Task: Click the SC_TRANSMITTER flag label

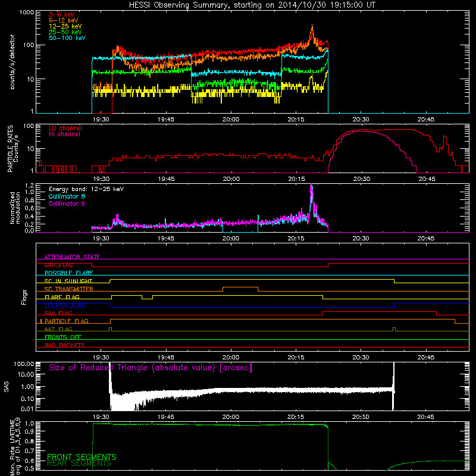Action: 69,289
